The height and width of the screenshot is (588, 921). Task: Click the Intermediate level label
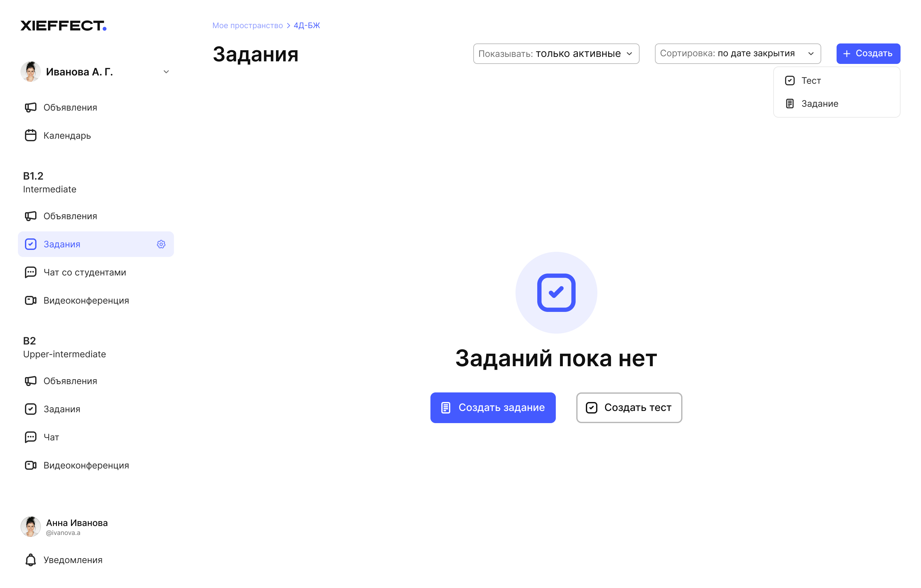coord(50,189)
